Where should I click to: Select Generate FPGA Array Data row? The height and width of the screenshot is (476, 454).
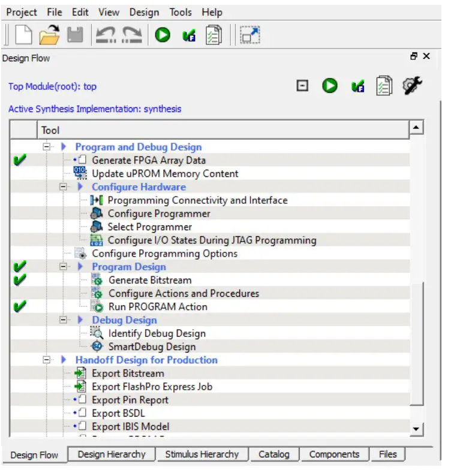click(209, 160)
